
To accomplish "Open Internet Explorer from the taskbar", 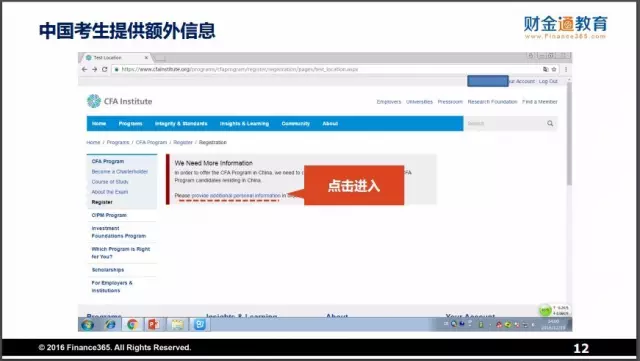I will 110,325.
